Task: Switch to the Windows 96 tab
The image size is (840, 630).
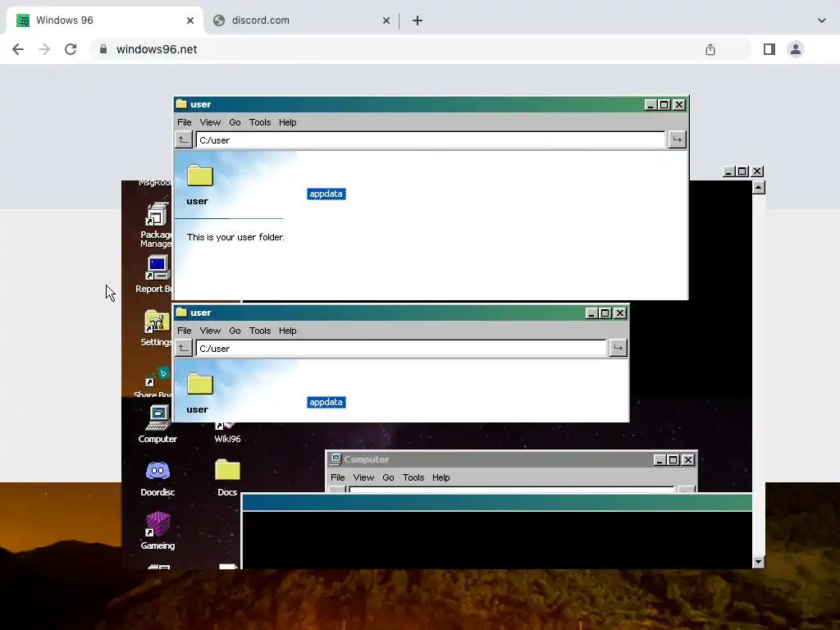Action: (105, 21)
